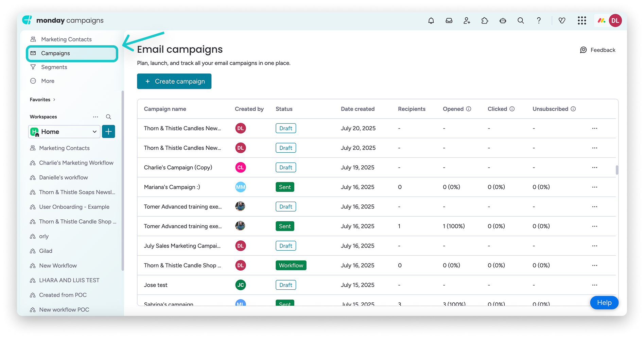Click the Feedback button
Image resolution: width=644 pixels, height=338 pixels.
(x=598, y=50)
